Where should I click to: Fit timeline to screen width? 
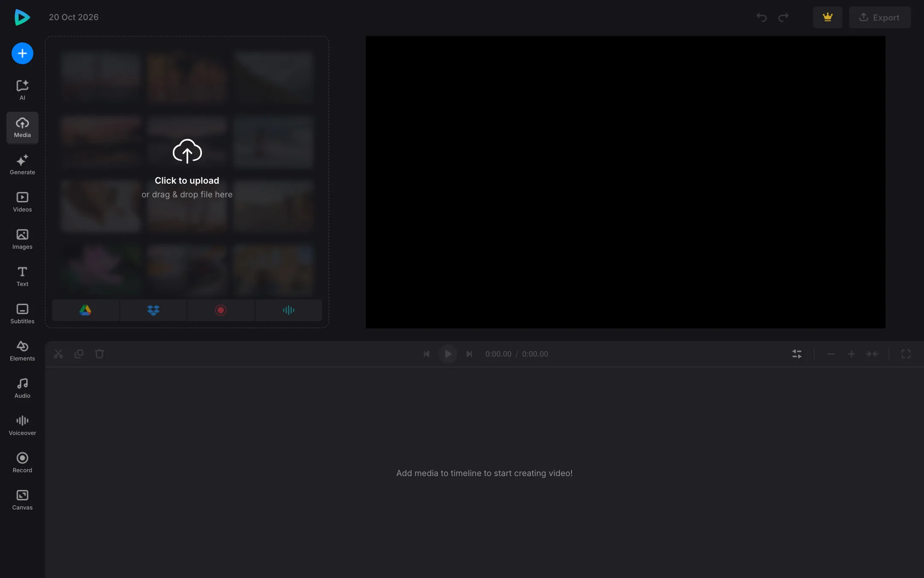pyautogui.click(x=872, y=354)
